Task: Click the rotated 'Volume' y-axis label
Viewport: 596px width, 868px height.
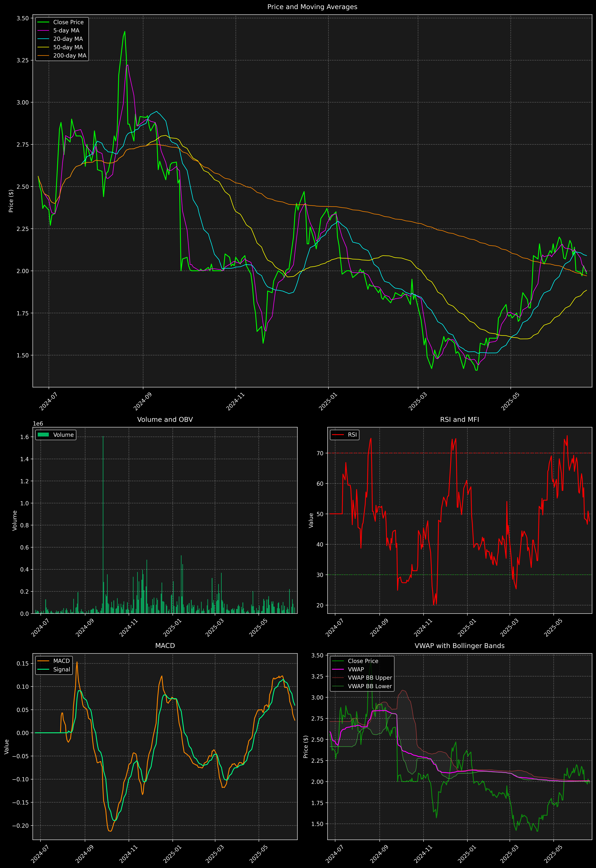Action: tap(15, 520)
